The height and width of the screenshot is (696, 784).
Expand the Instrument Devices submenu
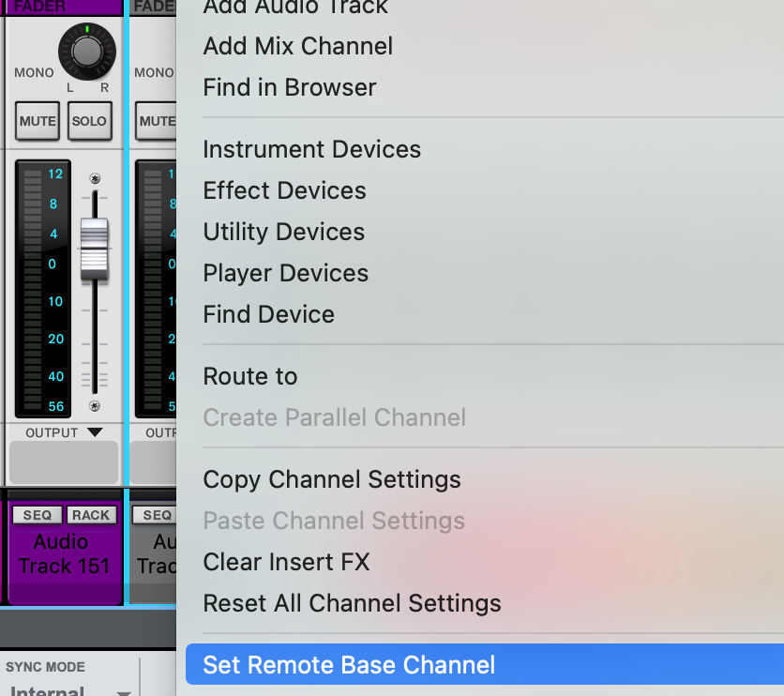311,149
